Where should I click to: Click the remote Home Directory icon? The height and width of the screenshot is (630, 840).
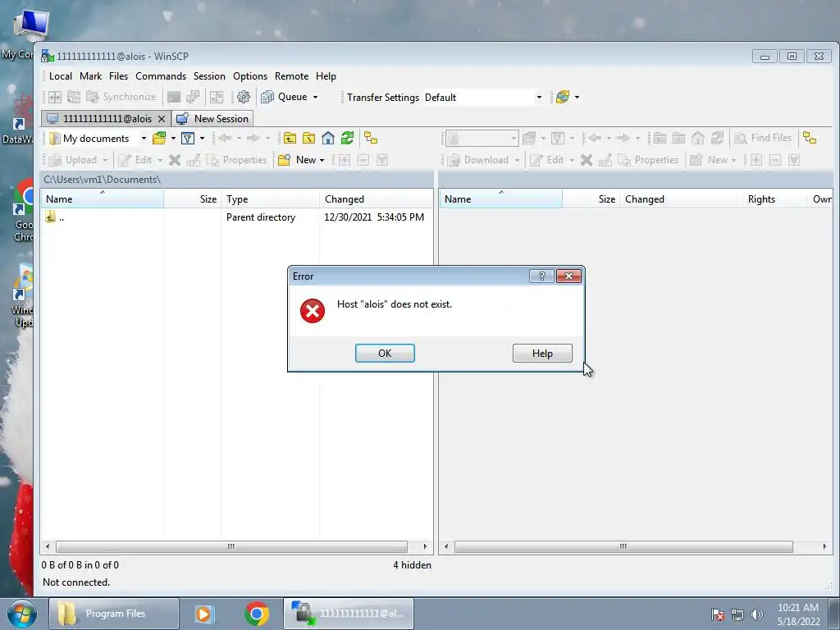pyautogui.click(x=697, y=138)
